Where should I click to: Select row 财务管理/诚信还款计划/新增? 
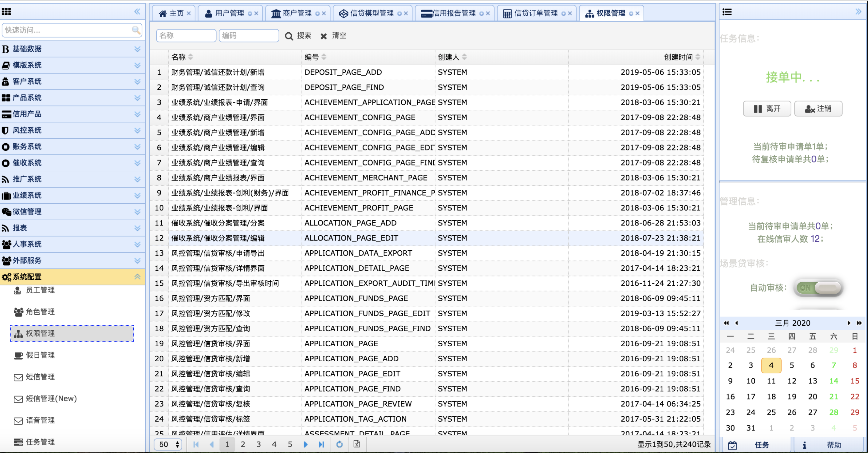click(427, 72)
